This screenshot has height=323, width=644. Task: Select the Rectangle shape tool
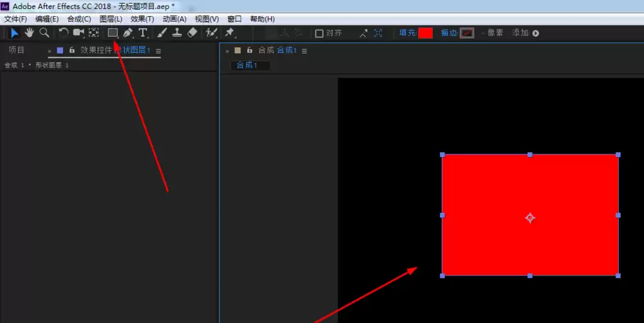[x=113, y=33]
